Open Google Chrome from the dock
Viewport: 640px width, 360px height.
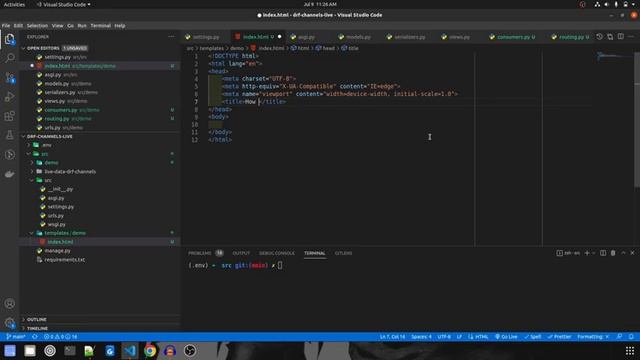[x=150, y=351]
